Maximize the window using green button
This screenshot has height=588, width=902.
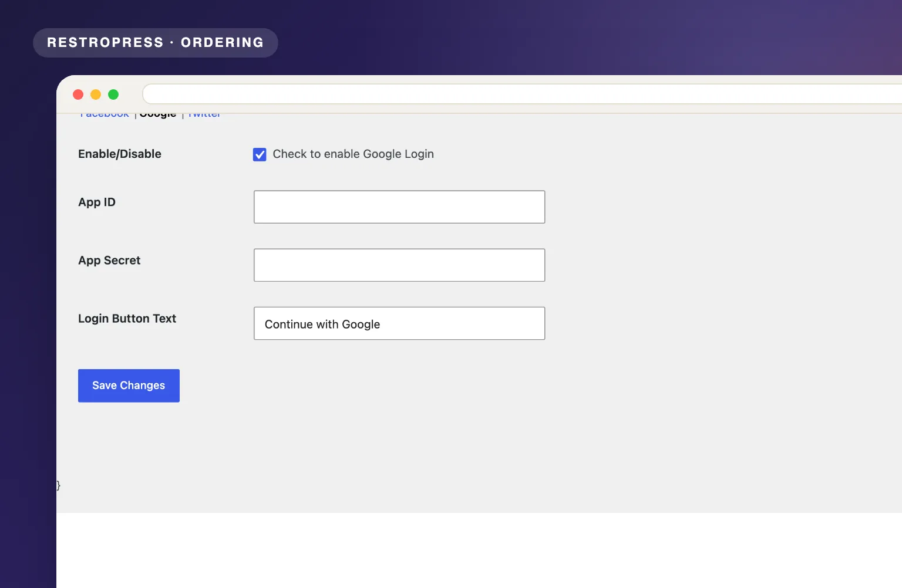(x=113, y=94)
